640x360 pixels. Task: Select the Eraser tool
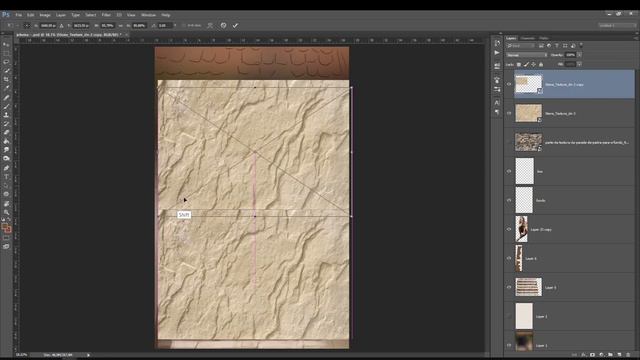[x=6, y=132]
